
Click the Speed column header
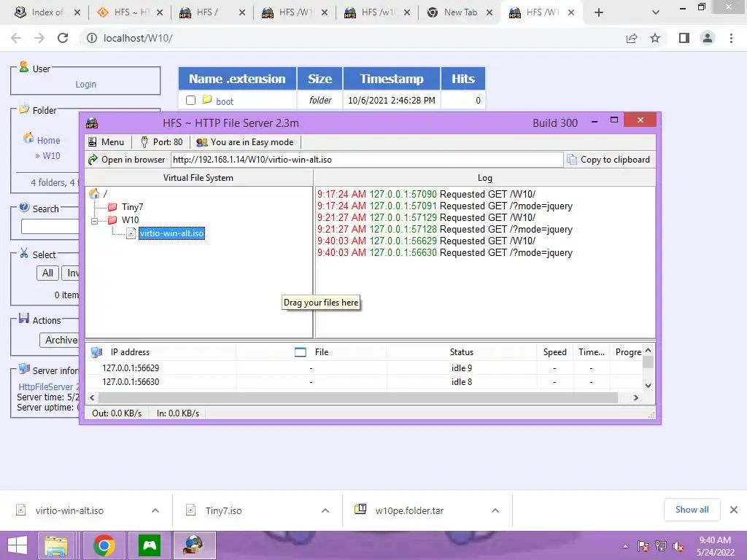[x=554, y=352]
